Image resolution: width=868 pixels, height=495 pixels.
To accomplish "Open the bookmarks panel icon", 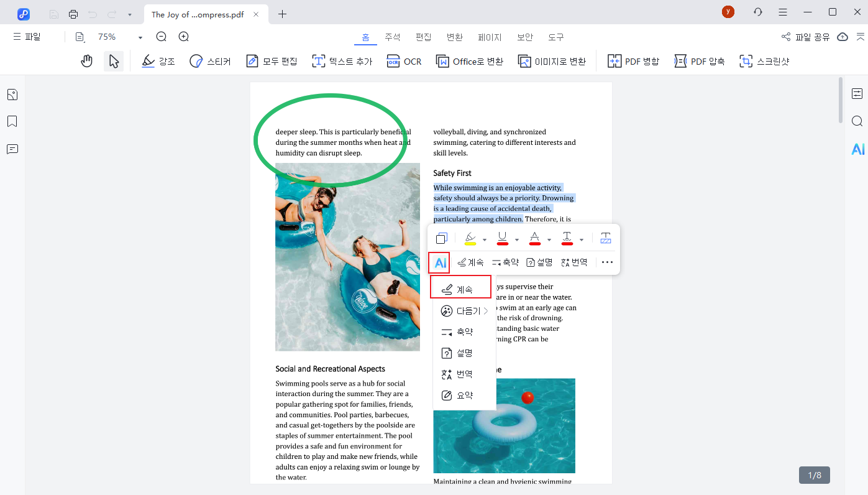I will click(x=12, y=121).
